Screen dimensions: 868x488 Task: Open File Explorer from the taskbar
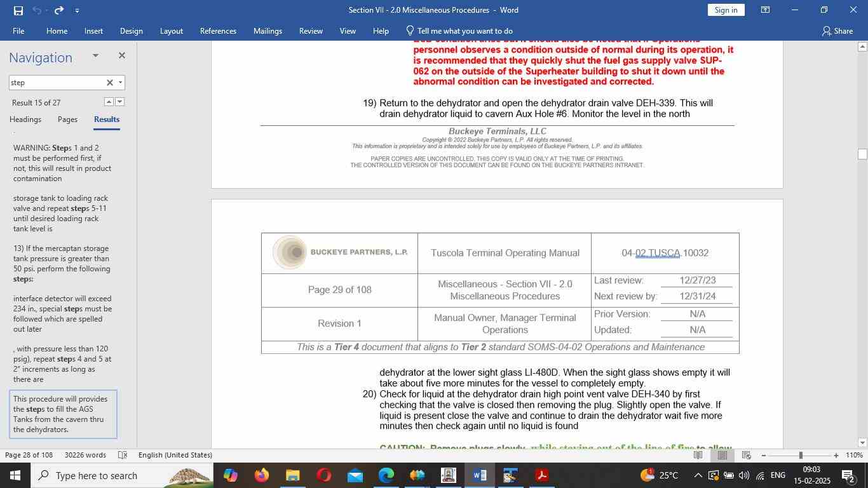point(292,475)
